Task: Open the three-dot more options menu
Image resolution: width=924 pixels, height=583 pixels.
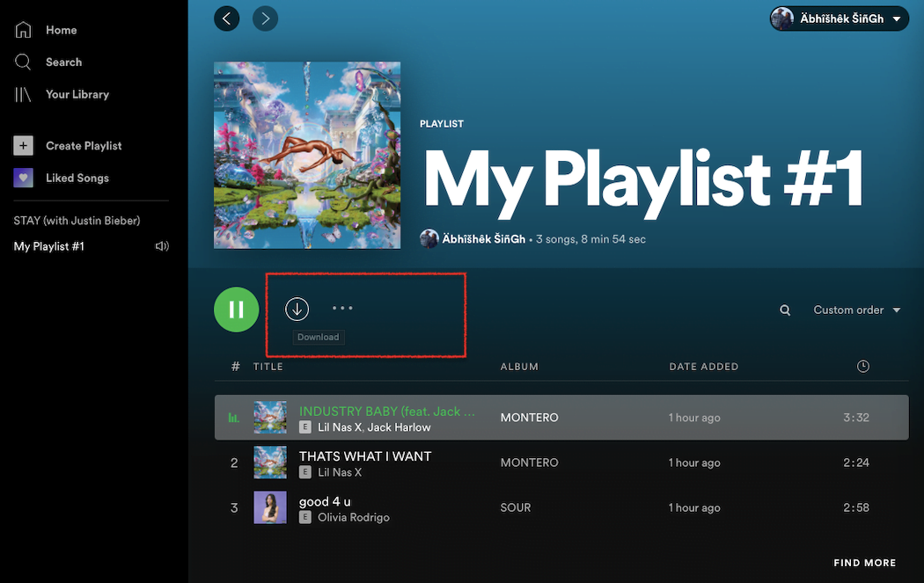Action: click(342, 308)
